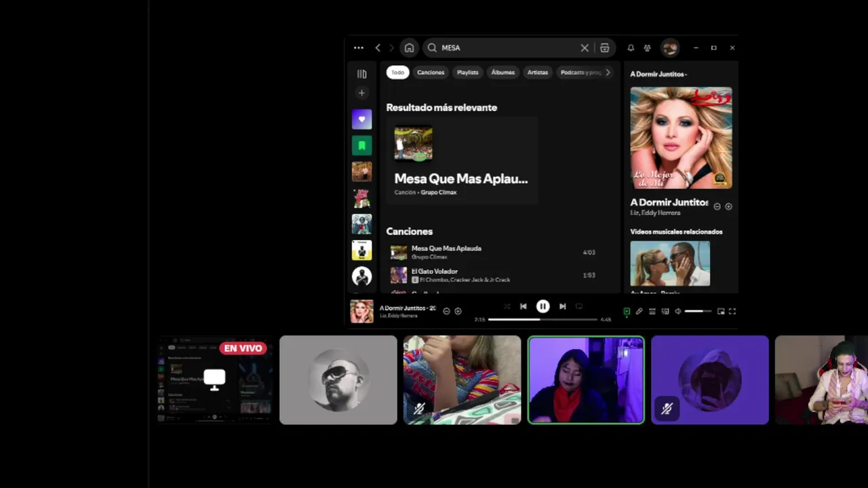
Task: Show lyrics with microphone icon
Action: (639, 312)
